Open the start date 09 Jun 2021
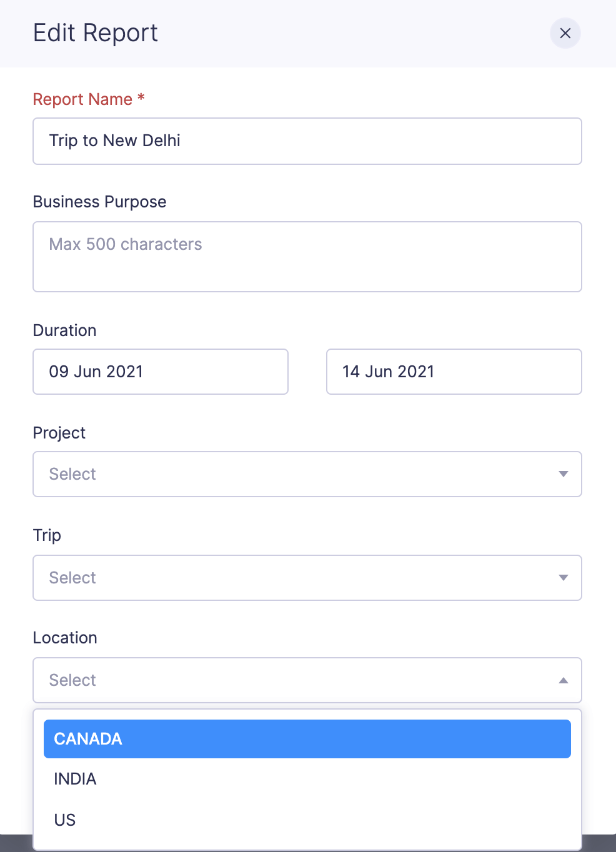Screen dimensions: 616x852 click(x=160, y=372)
